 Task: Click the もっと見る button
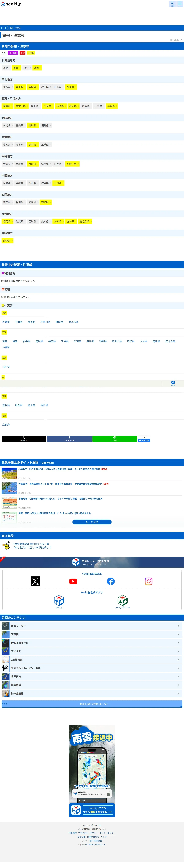tap(92, 522)
